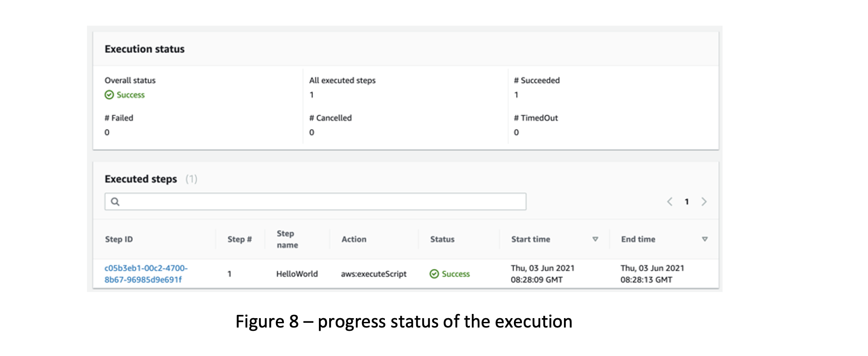The height and width of the screenshot is (356, 868).
Task: Select page number 1 in pagination
Action: tap(687, 202)
